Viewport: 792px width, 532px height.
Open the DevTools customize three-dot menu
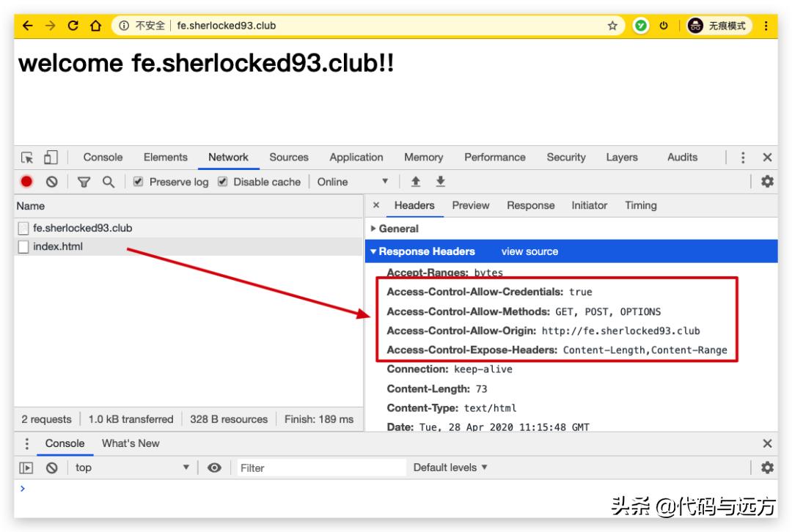coord(742,158)
